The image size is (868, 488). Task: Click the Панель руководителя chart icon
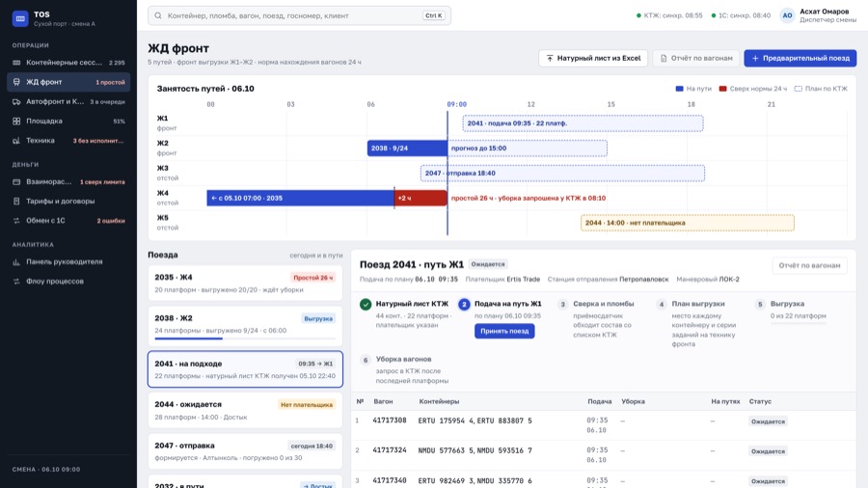[16, 261]
